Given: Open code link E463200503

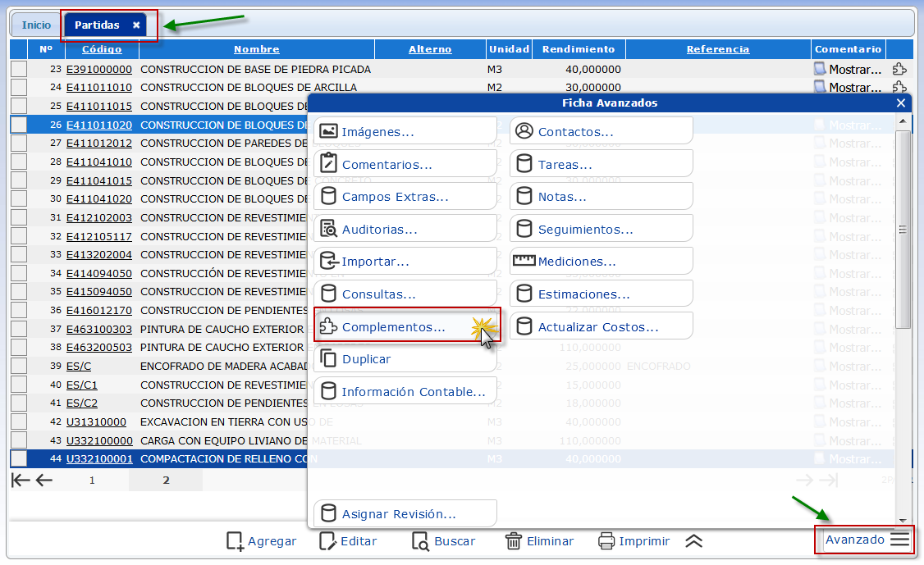Looking at the screenshot, I should pyautogui.click(x=99, y=347).
